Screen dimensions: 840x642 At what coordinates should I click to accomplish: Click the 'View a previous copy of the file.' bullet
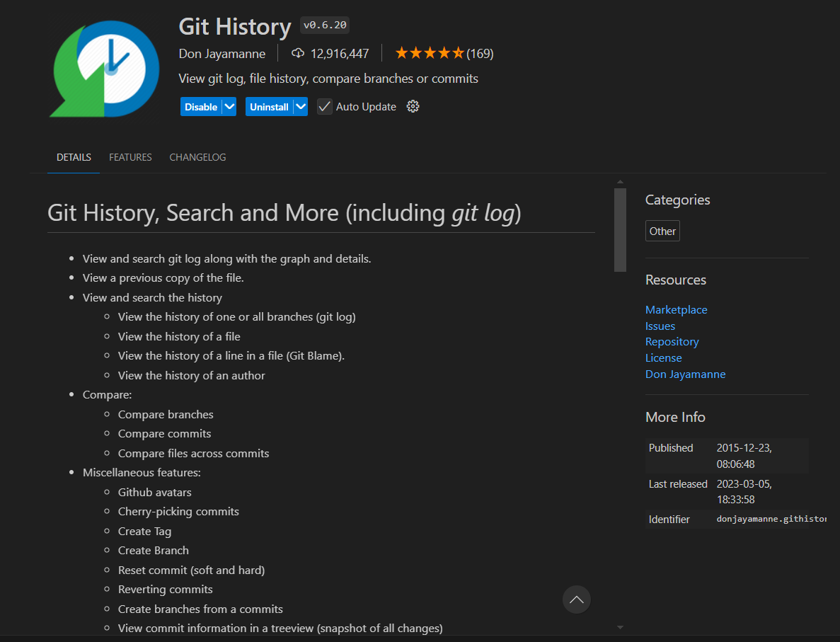point(163,277)
